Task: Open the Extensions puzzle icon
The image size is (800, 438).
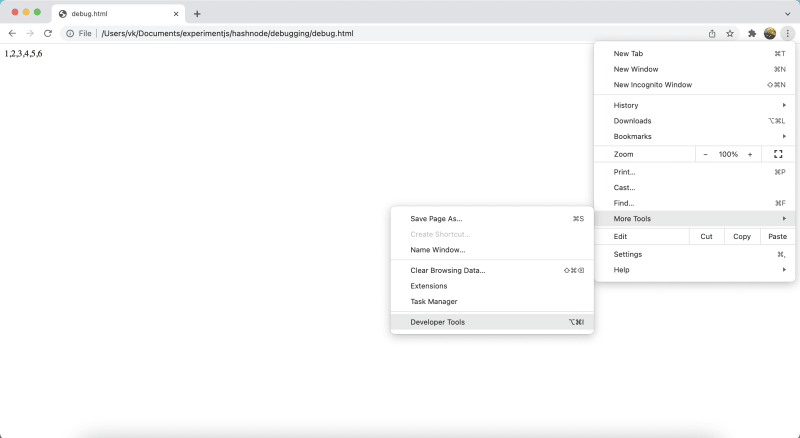Action: [752, 34]
